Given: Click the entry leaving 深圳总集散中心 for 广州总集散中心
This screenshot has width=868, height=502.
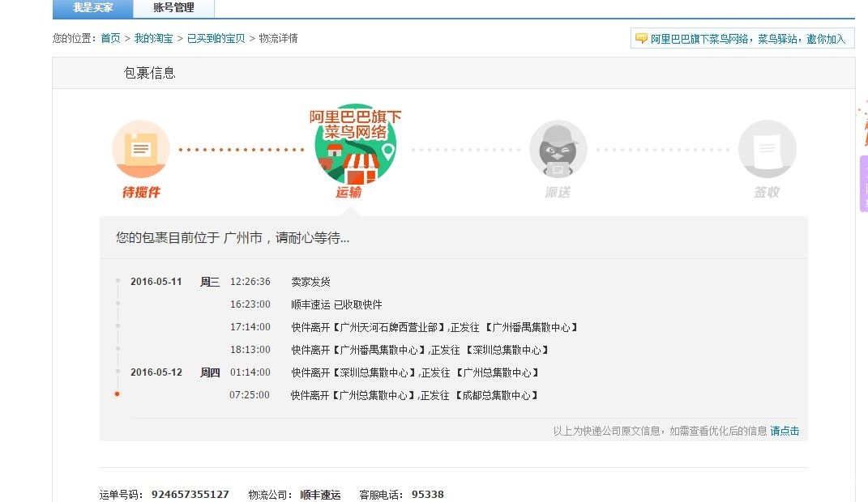Looking at the screenshot, I should pos(415,372).
